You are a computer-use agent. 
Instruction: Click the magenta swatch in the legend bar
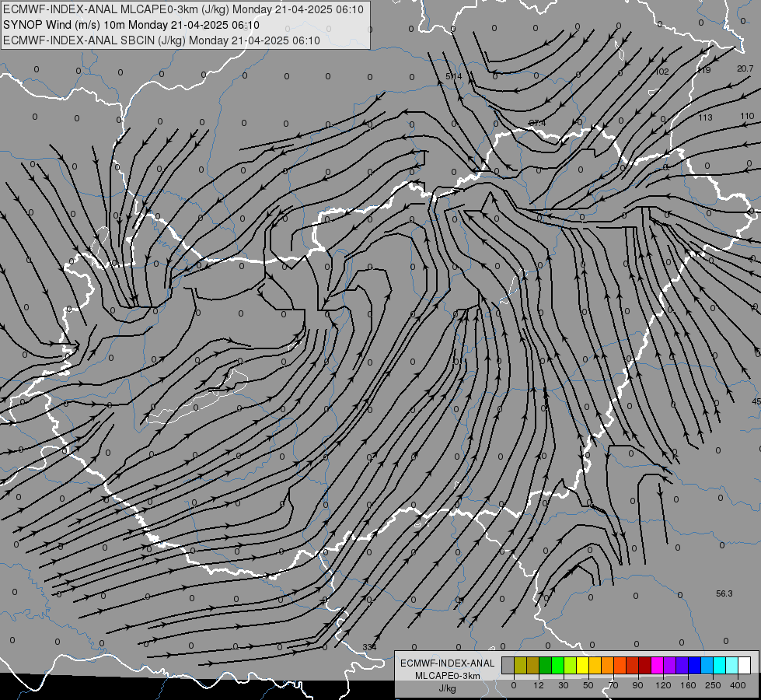coord(657,665)
